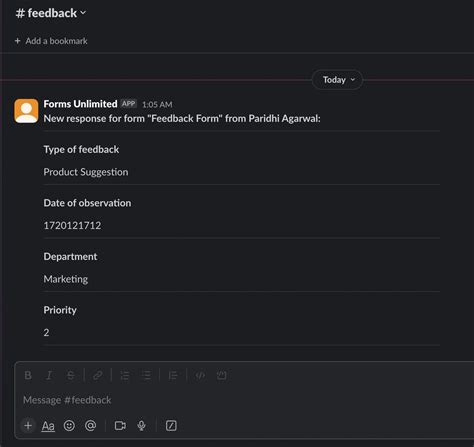The height and width of the screenshot is (447, 474).
Task: Toggle bold formatting in composer
Action: (28, 375)
